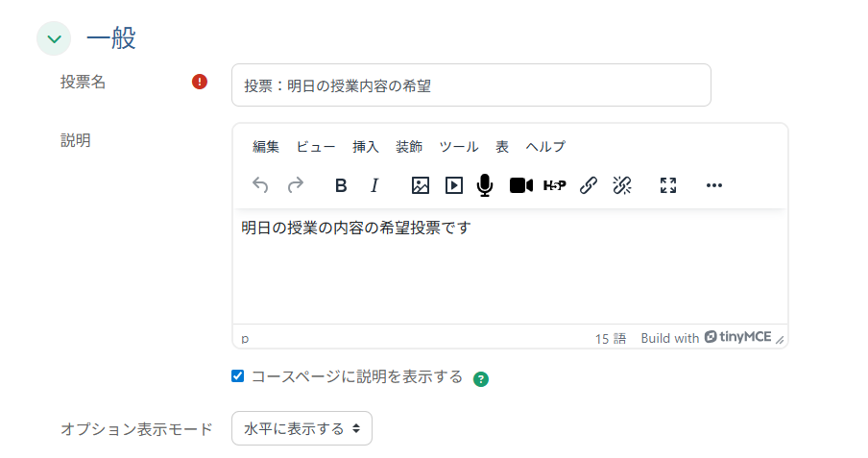Enter fullscreen editor mode
868x458 pixels.
(x=668, y=185)
